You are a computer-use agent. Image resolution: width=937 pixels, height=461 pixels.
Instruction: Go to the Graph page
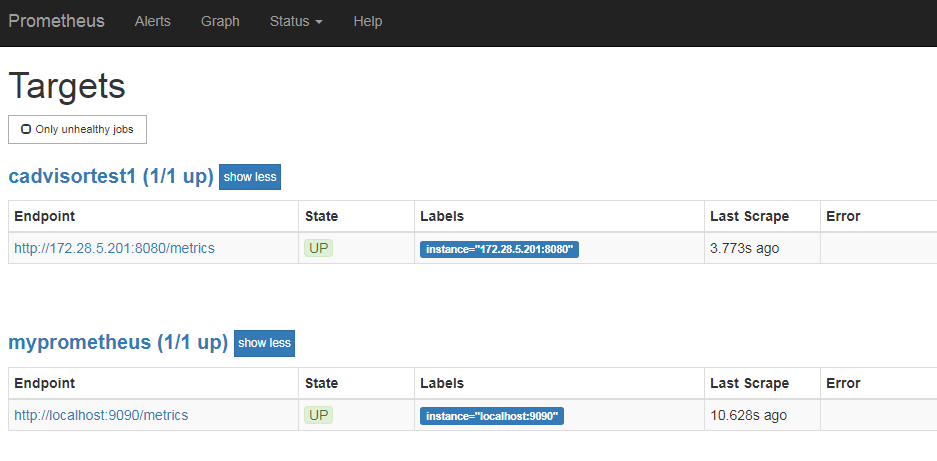pyautogui.click(x=220, y=21)
